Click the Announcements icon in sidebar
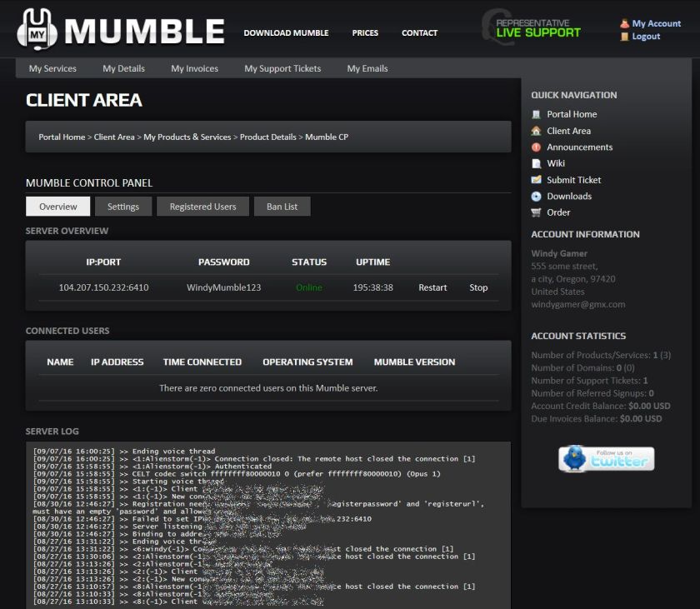Viewport: 700px width, 609px height. (537, 147)
